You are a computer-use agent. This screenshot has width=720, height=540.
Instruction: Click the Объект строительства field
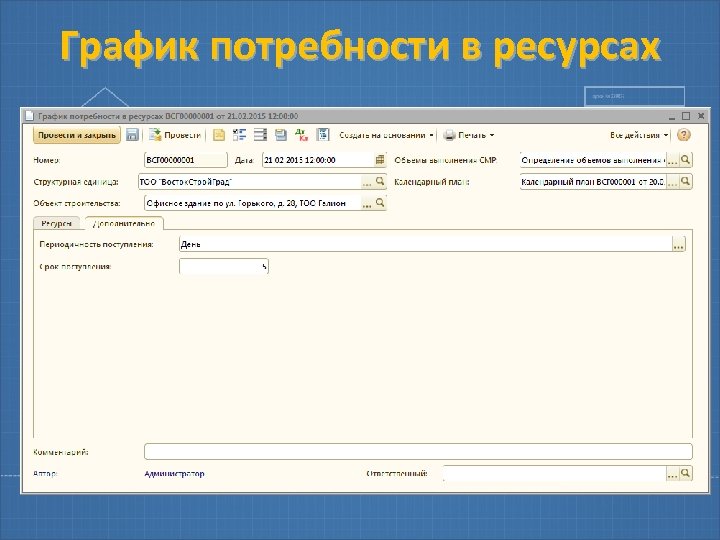(x=253, y=203)
